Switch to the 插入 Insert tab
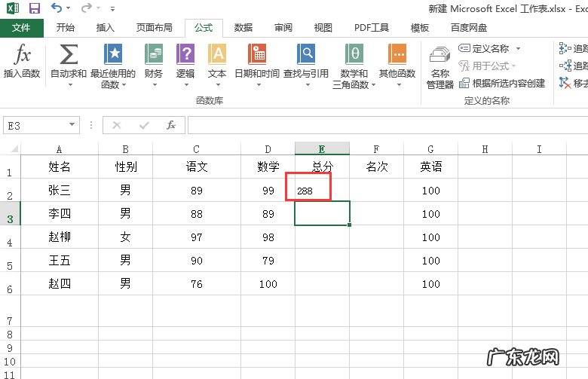 coord(105,28)
